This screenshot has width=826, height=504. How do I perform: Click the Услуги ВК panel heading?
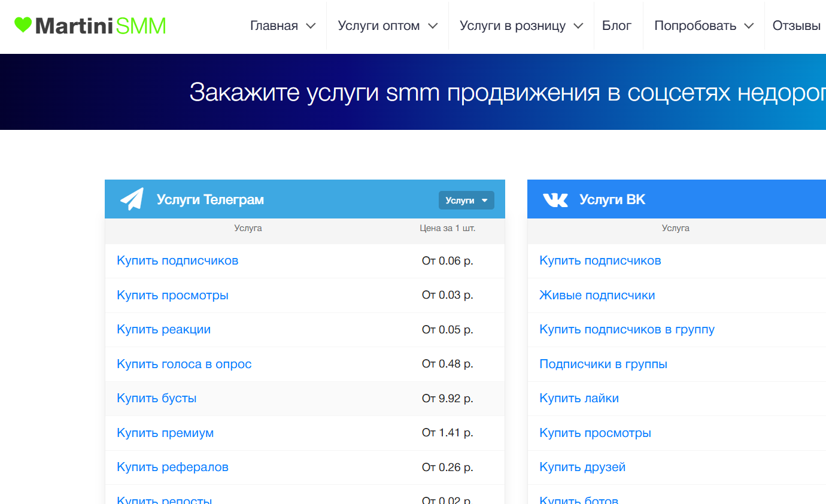(x=612, y=199)
